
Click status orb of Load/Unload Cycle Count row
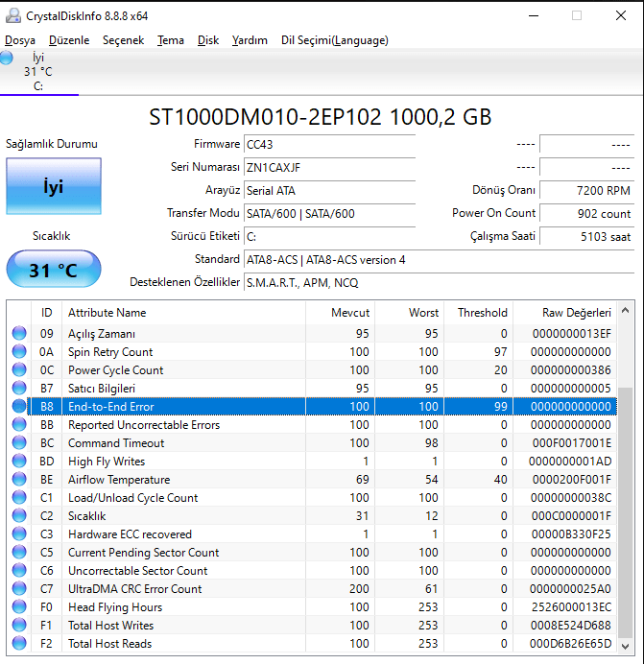(x=19, y=497)
